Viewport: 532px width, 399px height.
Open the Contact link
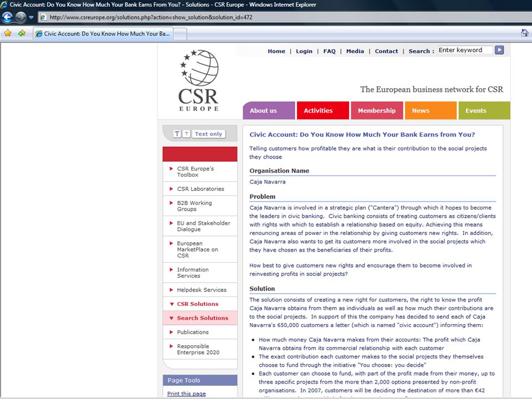[x=386, y=51]
